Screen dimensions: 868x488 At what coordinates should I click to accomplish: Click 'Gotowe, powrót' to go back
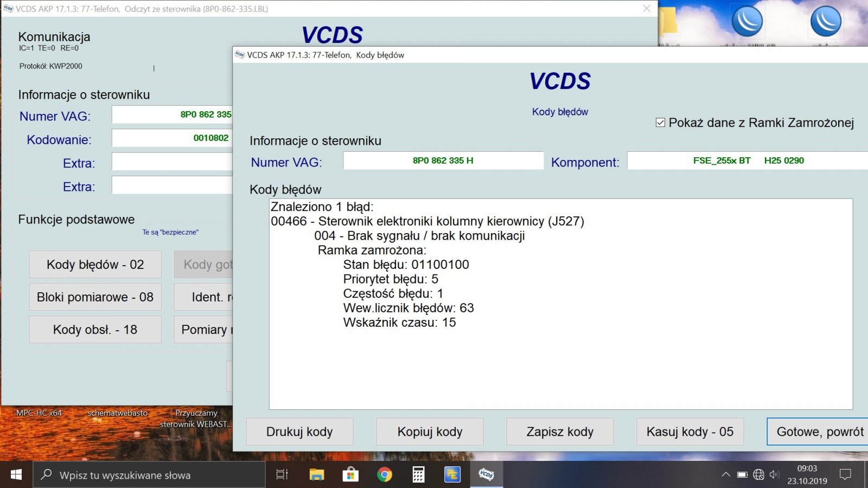pos(817,432)
